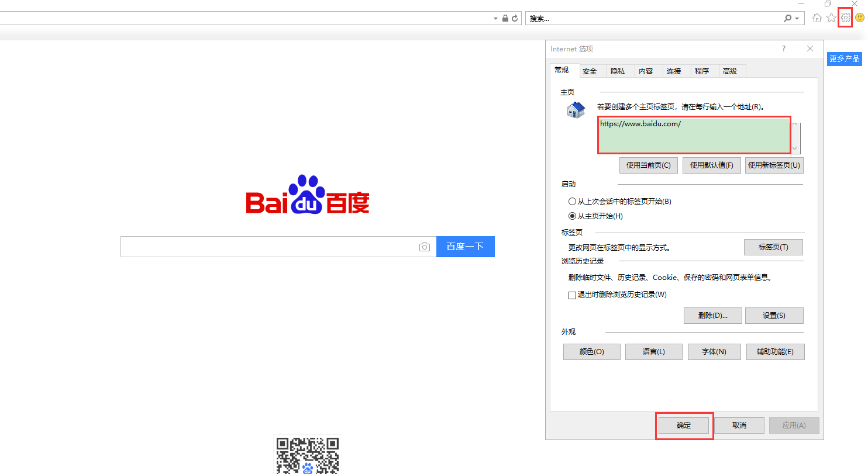The image size is (868, 474).
Task: Open 语言 button
Action: tap(654, 352)
